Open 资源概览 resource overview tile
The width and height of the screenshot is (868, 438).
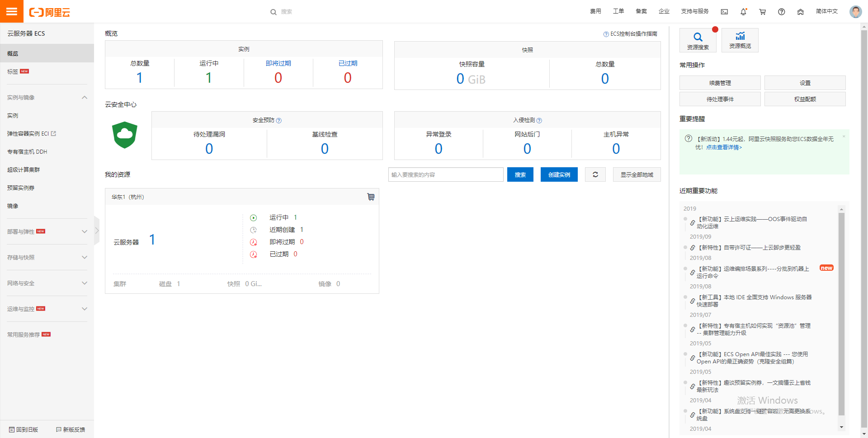pos(740,40)
